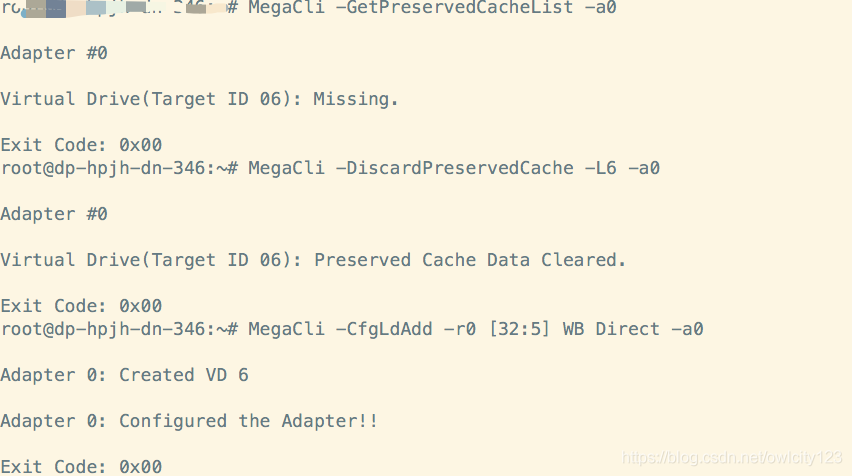The image size is (852, 476).
Task: Click the MegaCli -DiscardPreservedCache -L6 -a0 command
Action: coord(454,168)
